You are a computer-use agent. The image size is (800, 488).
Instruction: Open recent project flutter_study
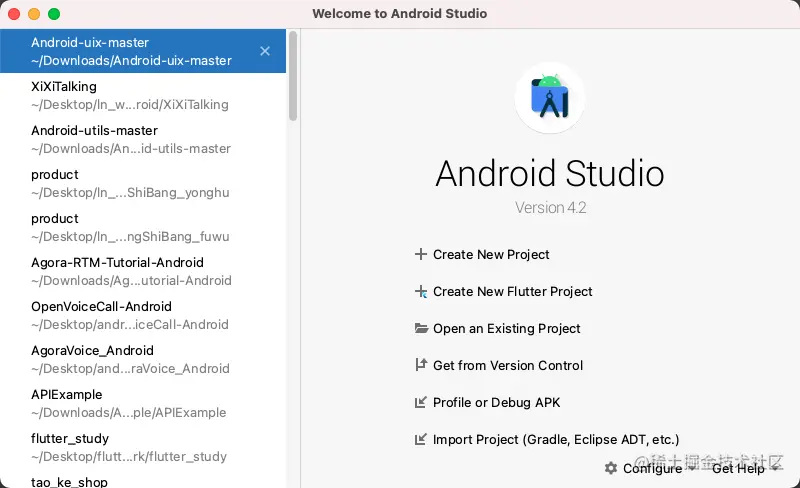[x=143, y=447]
